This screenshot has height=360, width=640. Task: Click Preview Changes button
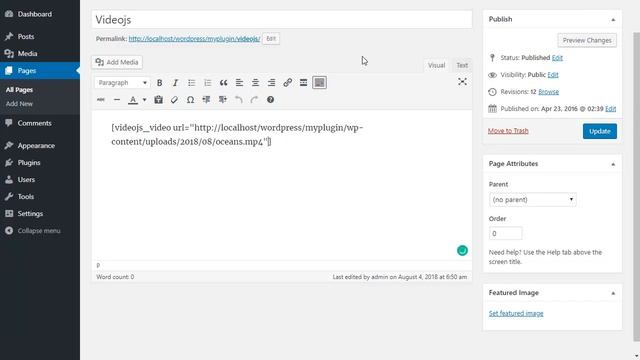[587, 40]
